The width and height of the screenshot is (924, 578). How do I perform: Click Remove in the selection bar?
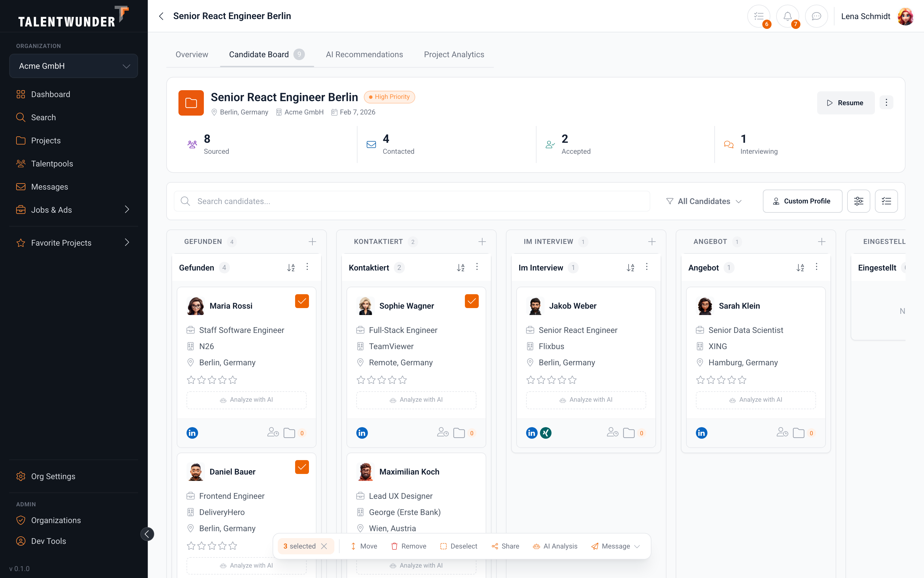click(x=409, y=546)
